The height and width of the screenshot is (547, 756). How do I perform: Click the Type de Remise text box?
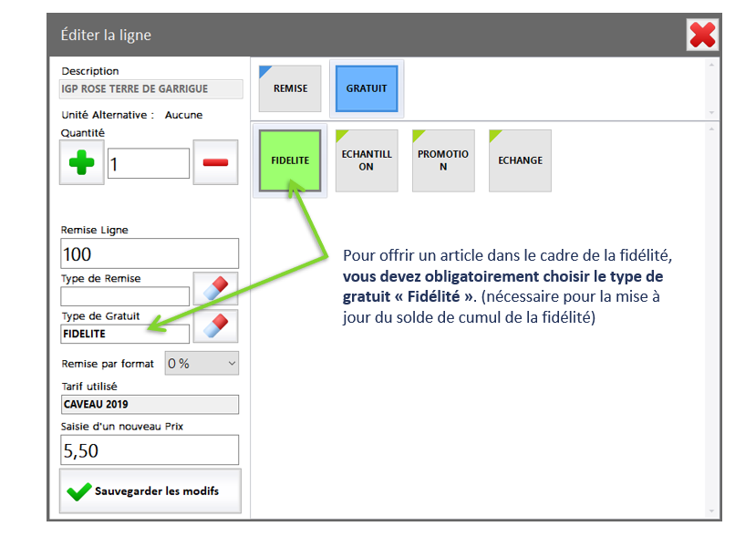coord(125,296)
